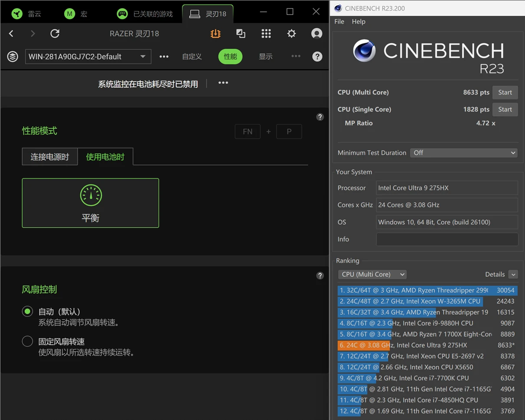Open the 雷云 Synapse tab icon

tap(17, 14)
